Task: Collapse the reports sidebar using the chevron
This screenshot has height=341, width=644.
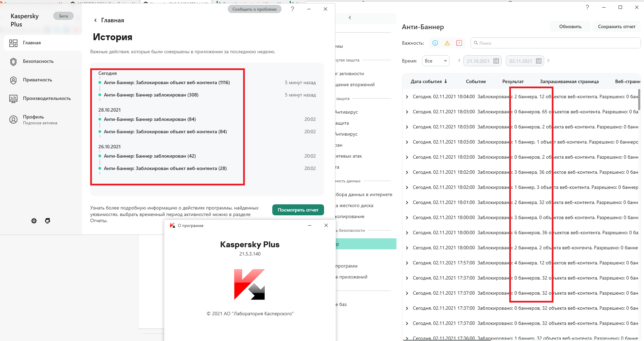Action: pos(350,18)
